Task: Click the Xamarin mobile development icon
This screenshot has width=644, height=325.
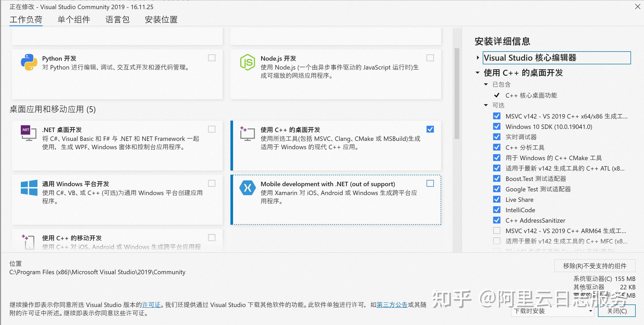Action: (247, 188)
